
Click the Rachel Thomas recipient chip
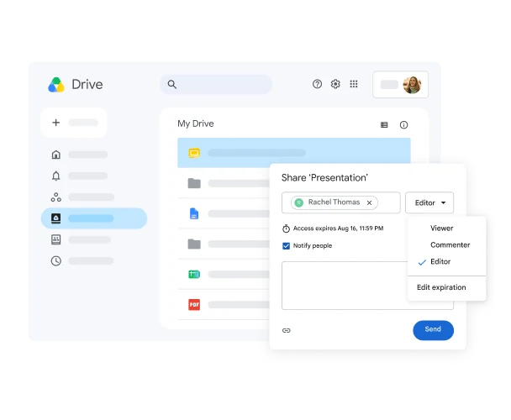coord(335,202)
